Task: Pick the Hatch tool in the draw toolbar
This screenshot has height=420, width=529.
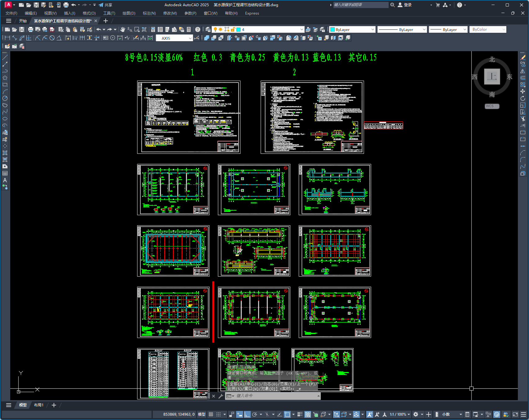Action: click(x=5, y=153)
